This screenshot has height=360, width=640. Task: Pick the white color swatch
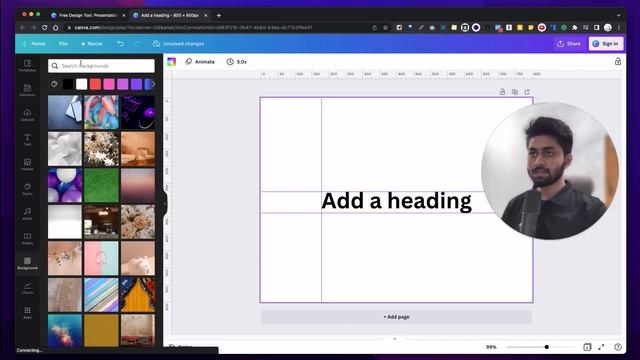pyautogui.click(x=82, y=84)
